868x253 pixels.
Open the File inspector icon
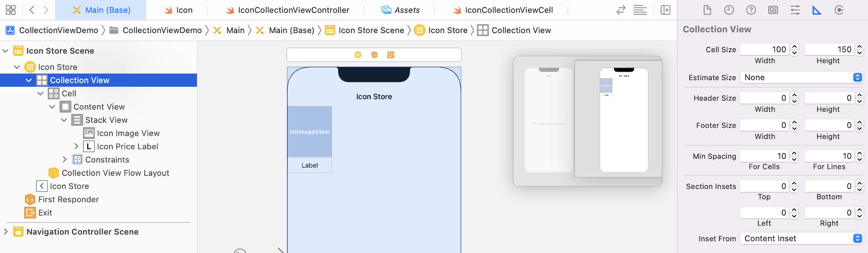pos(707,10)
